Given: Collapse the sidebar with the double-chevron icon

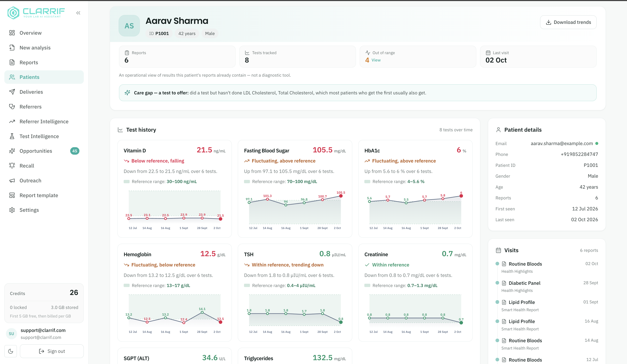Looking at the screenshot, I should pyautogui.click(x=78, y=13).
